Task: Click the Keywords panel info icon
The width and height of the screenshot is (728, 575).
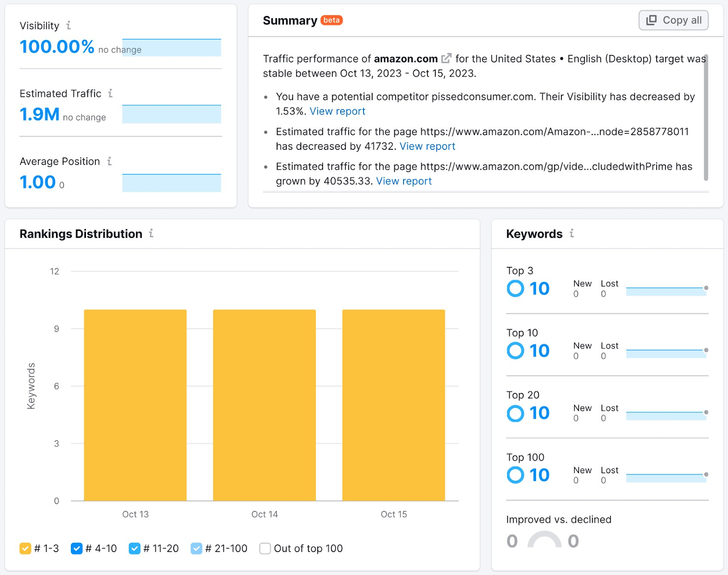Action: [572, 234]
